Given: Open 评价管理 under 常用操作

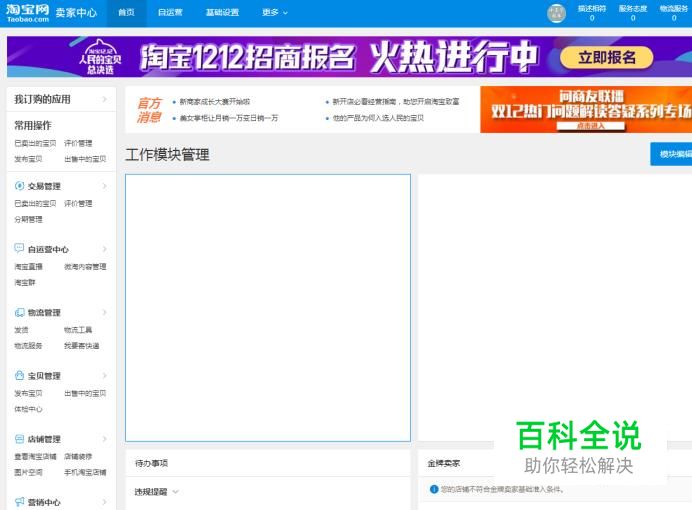Looking at the screenshot, I should (78, 143).
